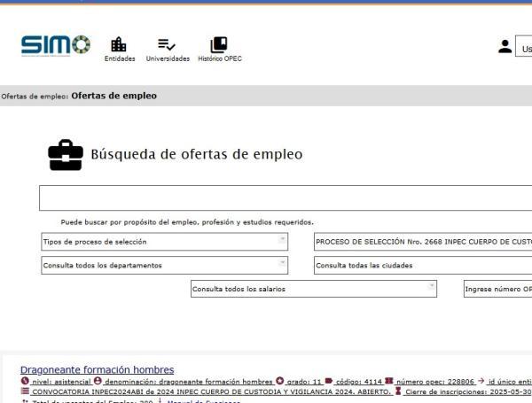The height and width of the screenshot is (403, 532).
Task: Click the denominación person icon
Action: click(98, 381)
